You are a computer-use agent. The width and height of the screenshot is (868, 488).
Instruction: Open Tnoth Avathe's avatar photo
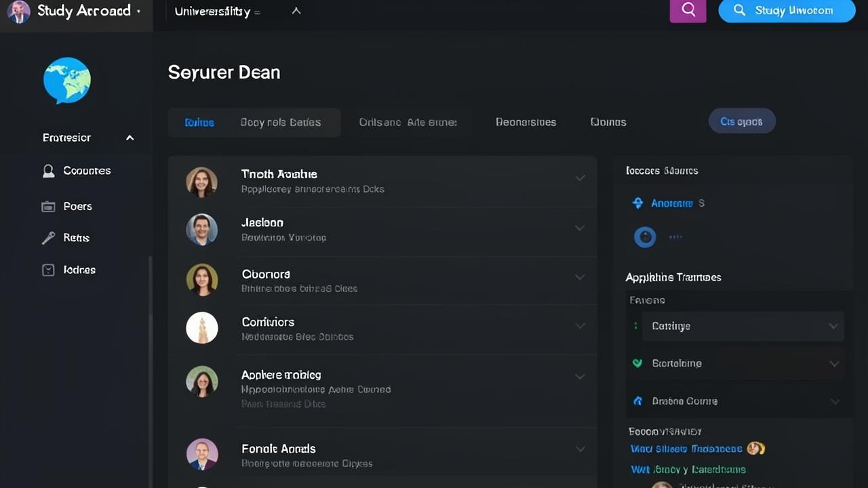tap(202, 182)
